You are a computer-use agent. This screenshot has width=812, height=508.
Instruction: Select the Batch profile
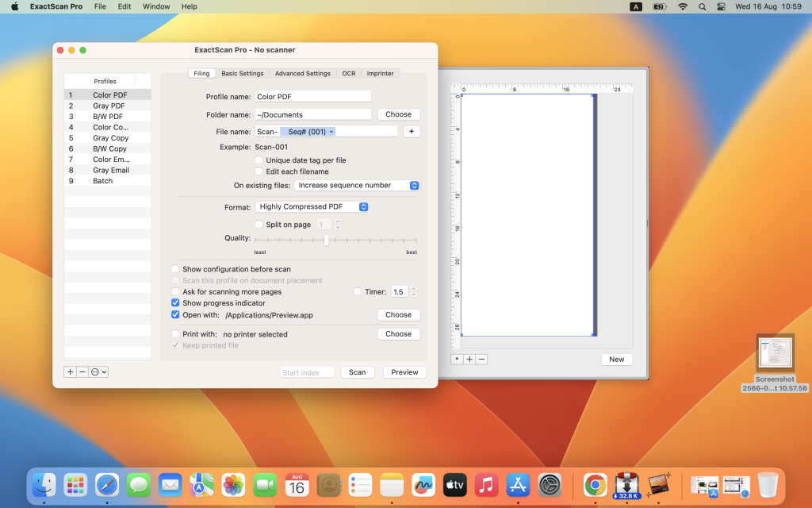click(108, 181)
